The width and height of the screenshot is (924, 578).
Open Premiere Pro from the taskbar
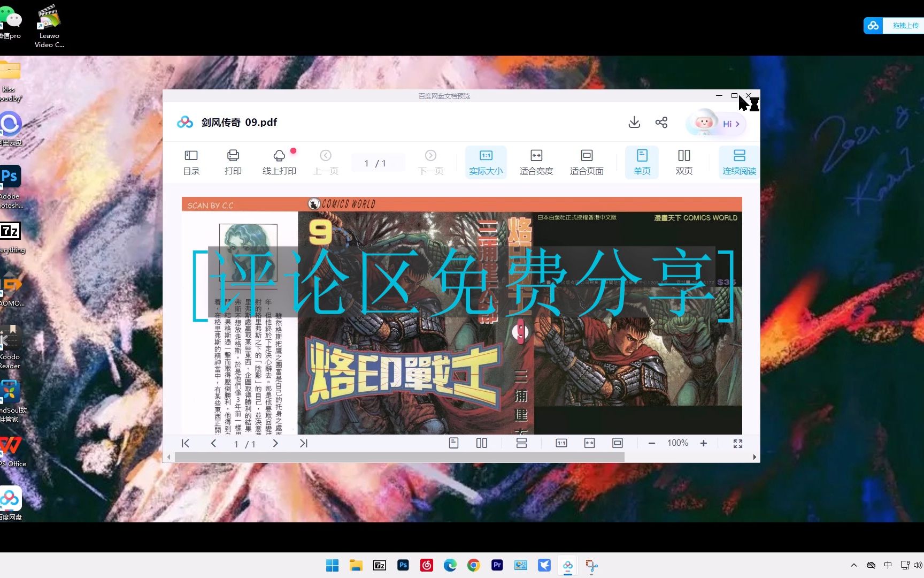pyautogui.click(x=497, y=565)
